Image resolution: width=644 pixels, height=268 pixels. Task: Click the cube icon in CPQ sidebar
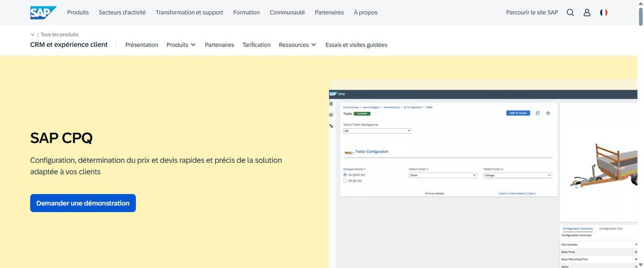click(331, 114)
